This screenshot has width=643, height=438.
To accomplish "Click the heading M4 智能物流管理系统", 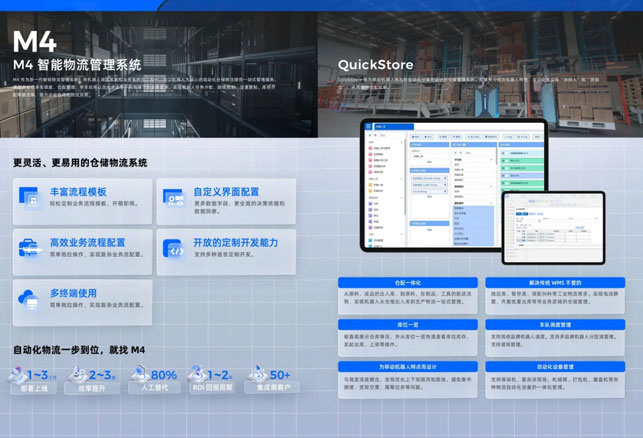I will (x=77, y=65).
